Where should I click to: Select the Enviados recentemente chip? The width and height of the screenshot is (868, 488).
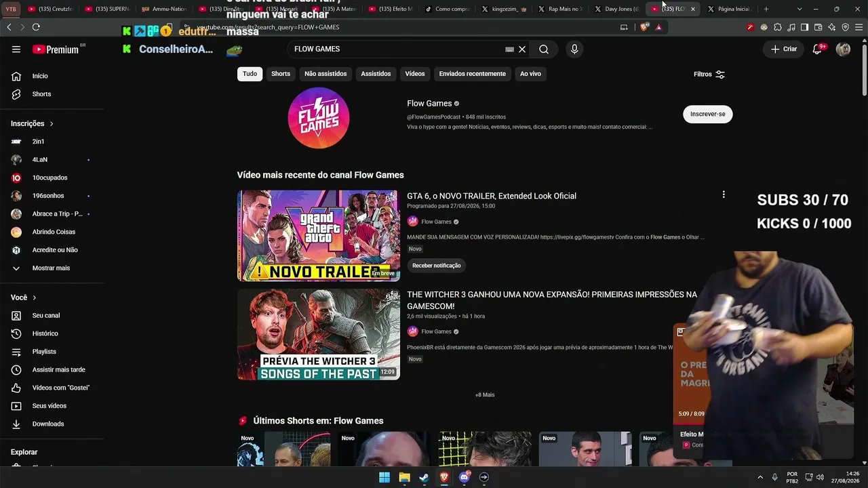472,74
